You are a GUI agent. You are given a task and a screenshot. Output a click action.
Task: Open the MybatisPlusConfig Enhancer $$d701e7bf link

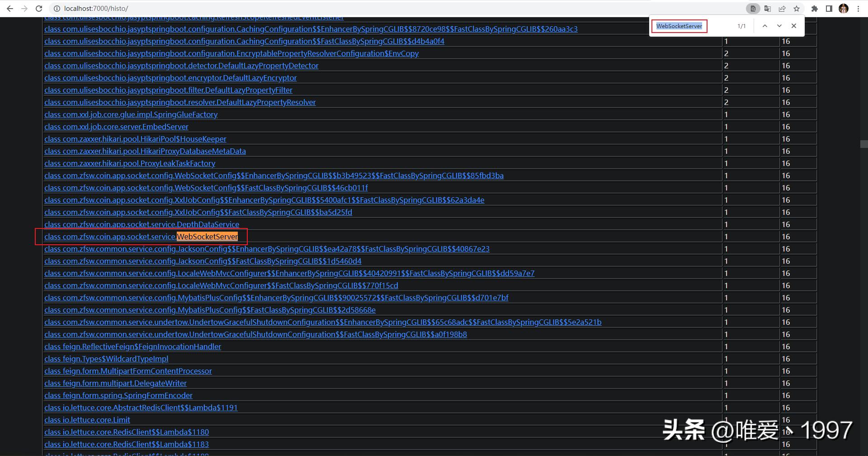pyautogui.click(x=276, y=298)
